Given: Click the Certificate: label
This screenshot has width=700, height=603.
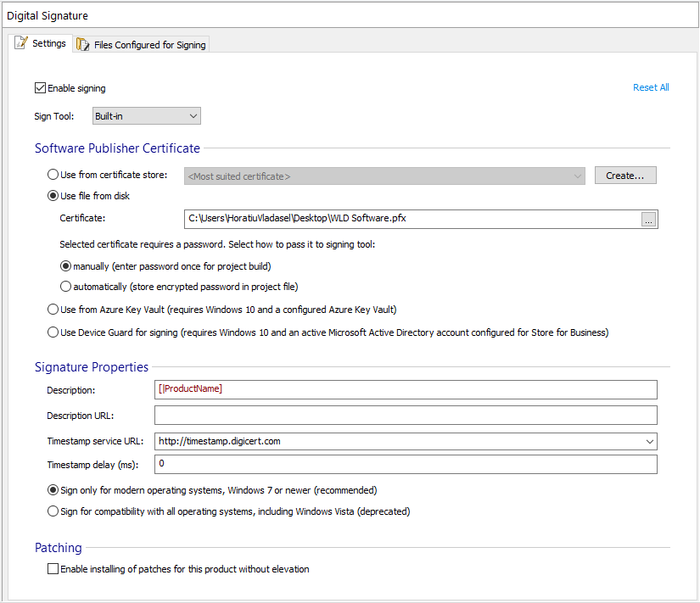Looking at the screenshot, I should click(82, 218).
